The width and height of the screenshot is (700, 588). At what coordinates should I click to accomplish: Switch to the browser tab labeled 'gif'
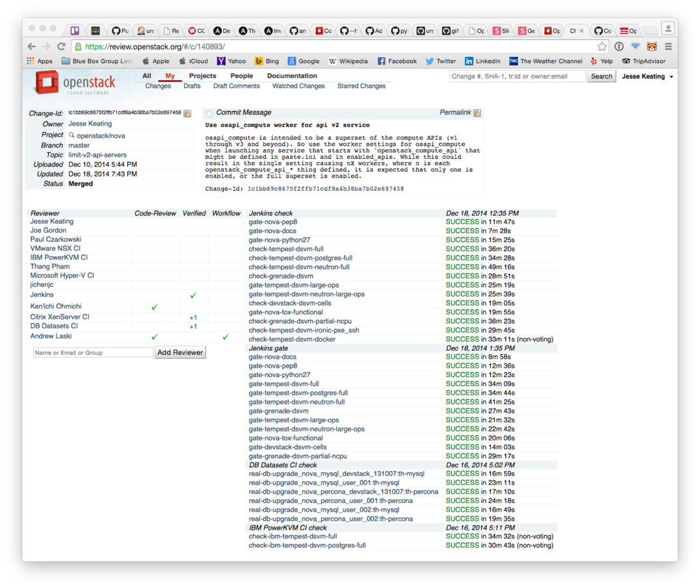point(451,31)
